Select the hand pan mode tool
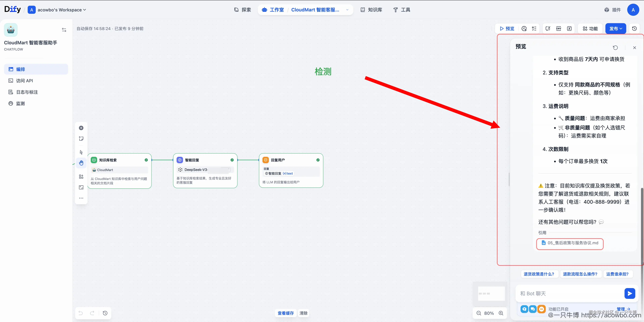 [81, 163]
